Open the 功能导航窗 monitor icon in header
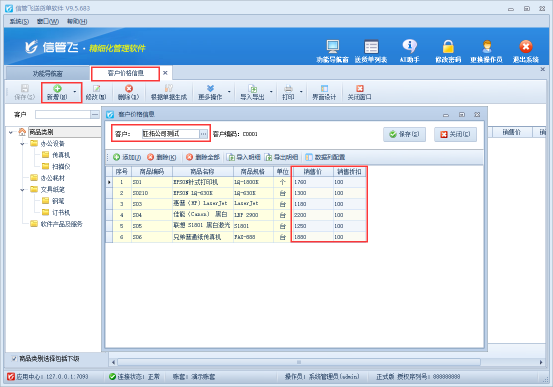The width and height of the screenshot is (553, 387). (332, 46)
